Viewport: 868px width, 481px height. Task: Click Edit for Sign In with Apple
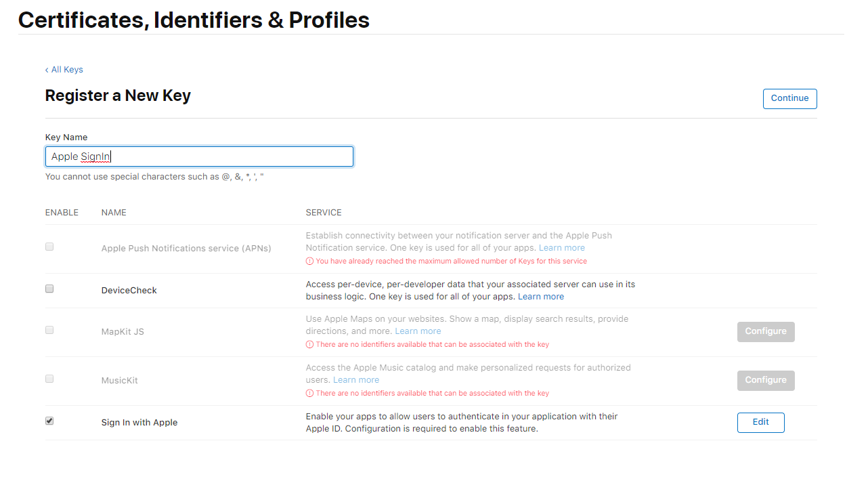click(x=760, y=422)
